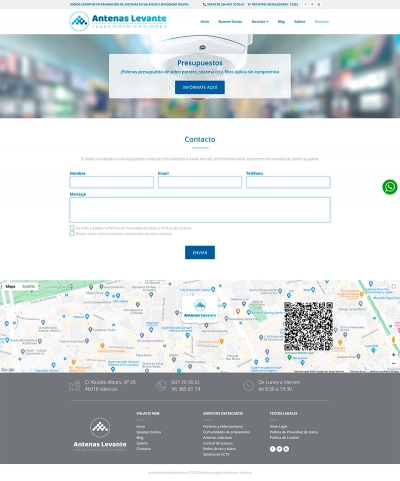Expand the Servicios dropdown menu
The height and width of the screenshot is (481, 400).
click(x=260, y=22)
